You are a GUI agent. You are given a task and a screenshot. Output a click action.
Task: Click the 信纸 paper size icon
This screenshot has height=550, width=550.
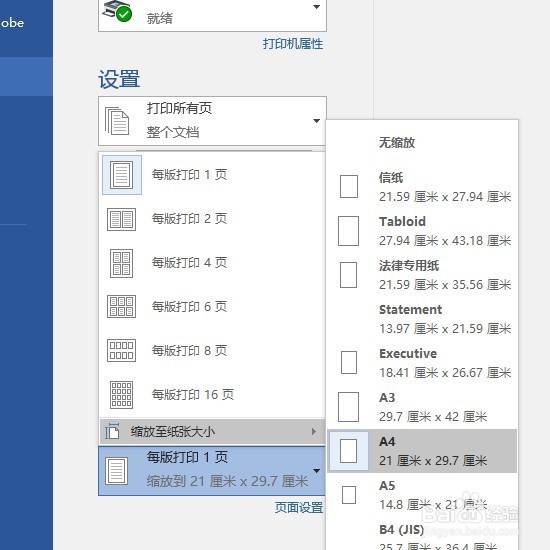[349, 187]
